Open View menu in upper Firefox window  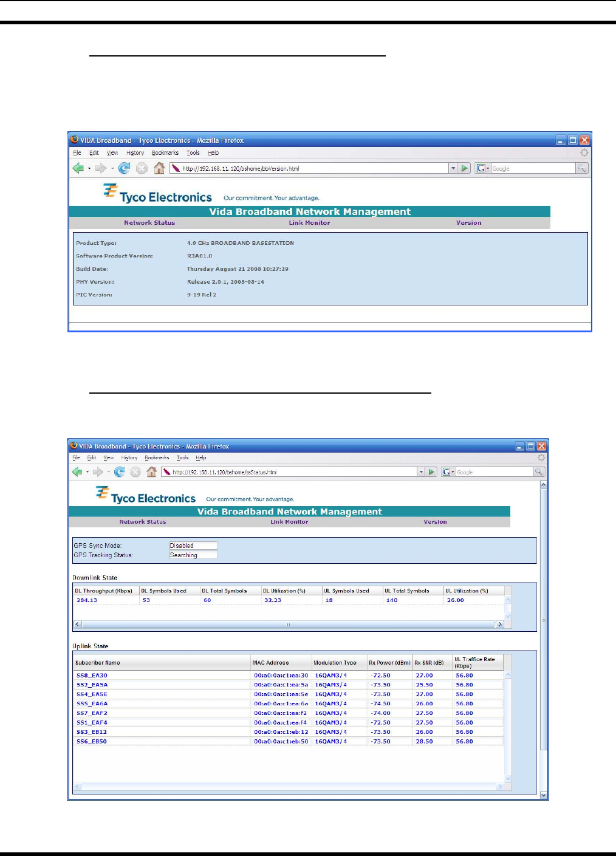112,153
